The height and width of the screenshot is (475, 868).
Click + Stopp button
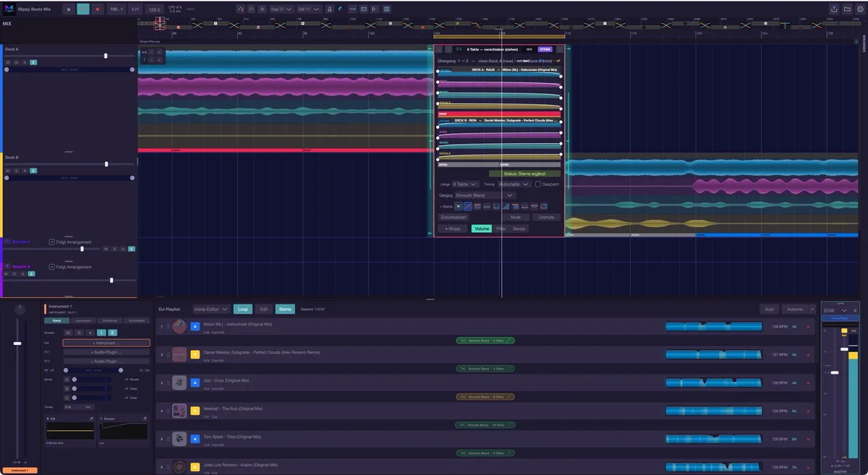[x=453, y=228]
